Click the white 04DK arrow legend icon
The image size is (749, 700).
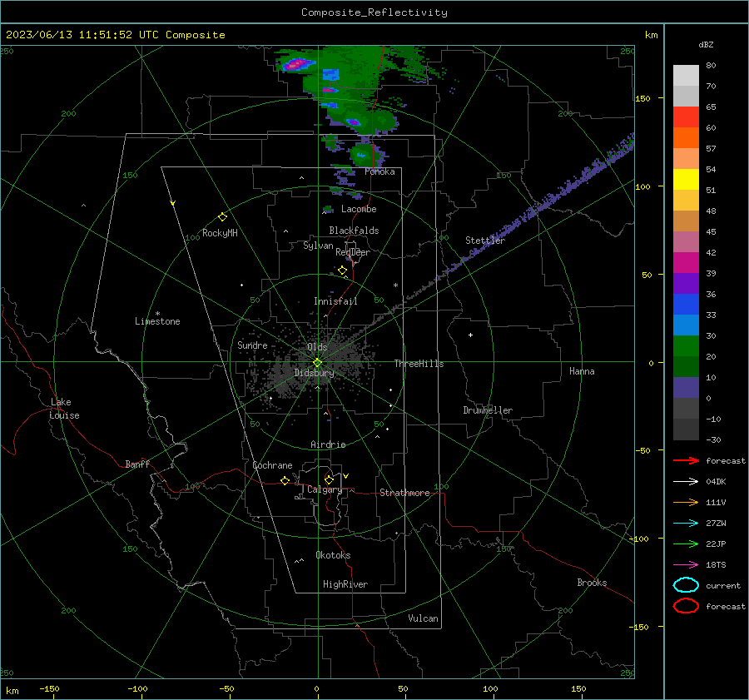[x=686, y=481]
